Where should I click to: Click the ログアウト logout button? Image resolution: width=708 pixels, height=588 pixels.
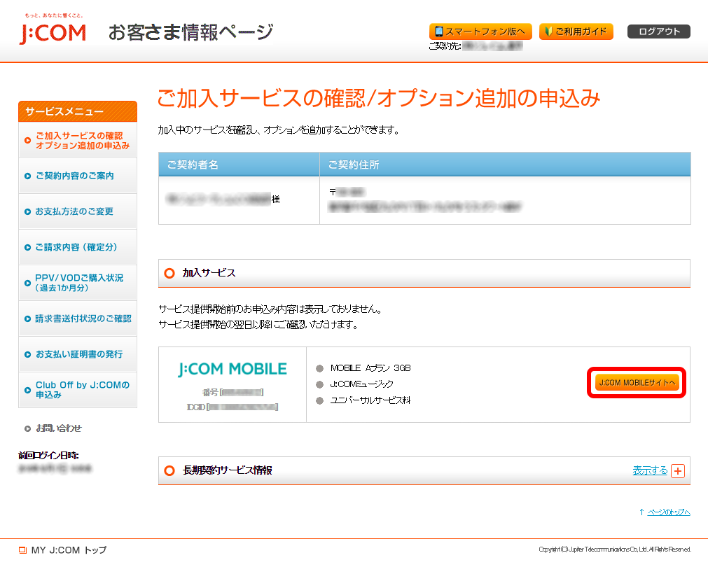coord(659,31)
